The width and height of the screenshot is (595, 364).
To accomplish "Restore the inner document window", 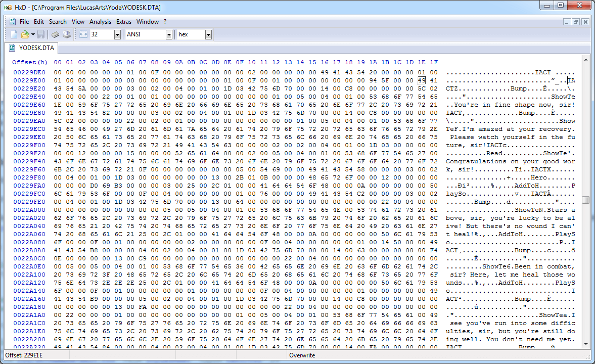I will [576, 22].
